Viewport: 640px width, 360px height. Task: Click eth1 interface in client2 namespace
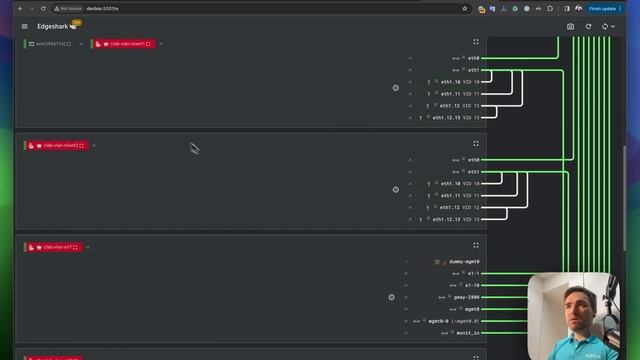473,172
